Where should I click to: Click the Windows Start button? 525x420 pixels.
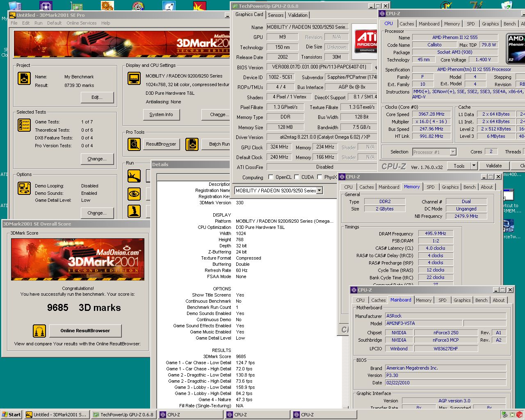click(11, 415)
